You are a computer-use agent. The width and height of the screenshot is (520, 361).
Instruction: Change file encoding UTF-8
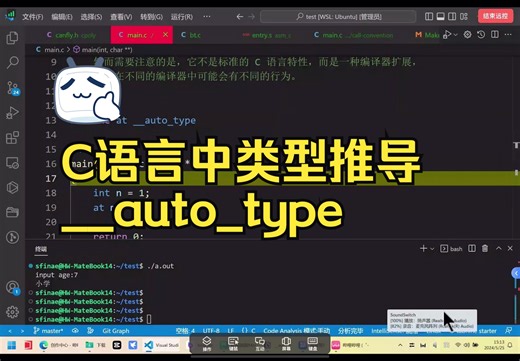tap(211, 331)
